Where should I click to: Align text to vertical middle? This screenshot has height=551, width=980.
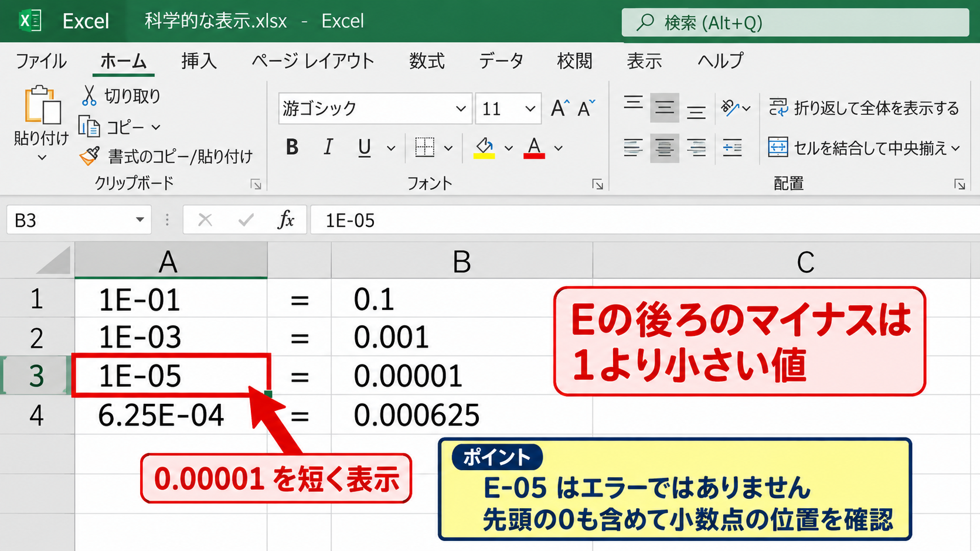coord(664,107)
